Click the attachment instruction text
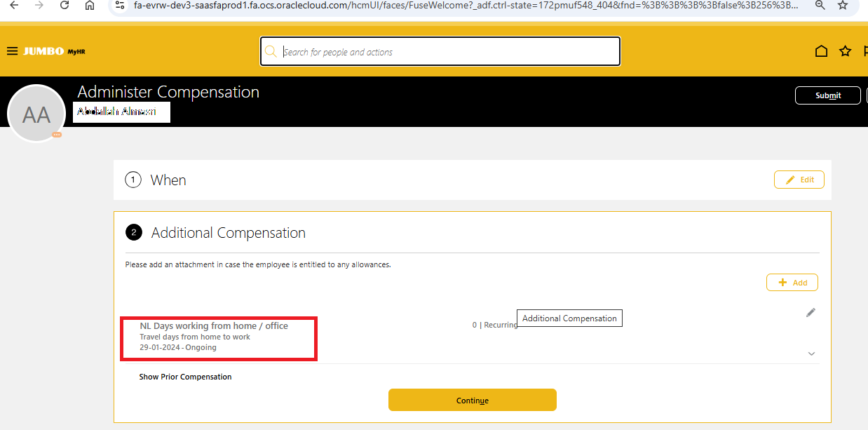This screenshot has width=868, height=430. (x=258, y=264)
